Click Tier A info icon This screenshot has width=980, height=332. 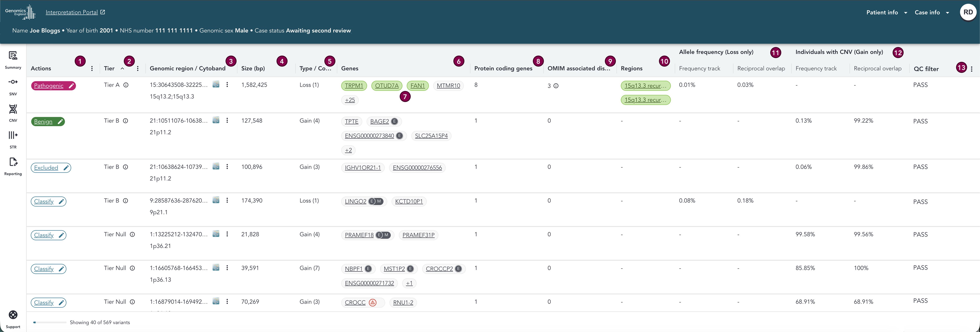pyautogui.click(x=126, y=85)
